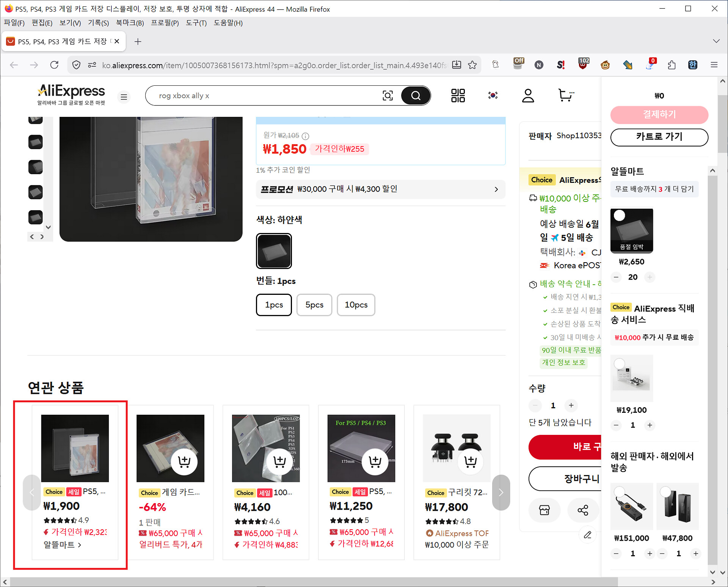728x587 pixels.
Task: Click the 카트로 가기 button
Action: click(659, 137)
